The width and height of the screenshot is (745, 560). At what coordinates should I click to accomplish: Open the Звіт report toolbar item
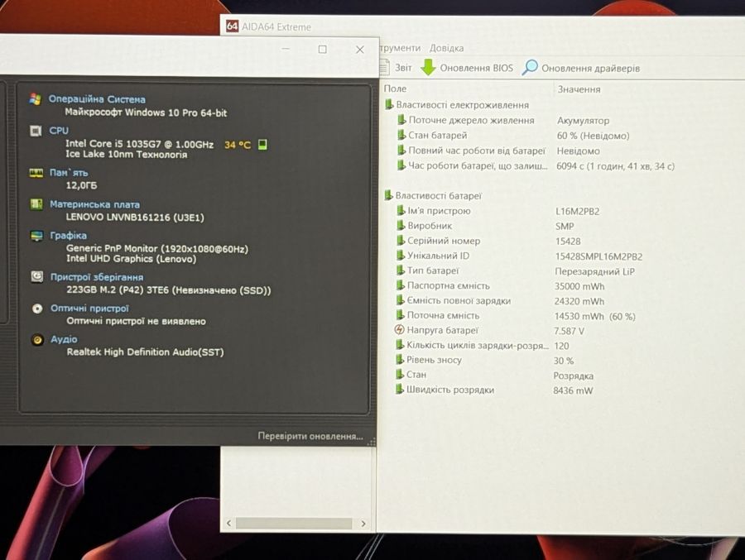tap(396, 68)
